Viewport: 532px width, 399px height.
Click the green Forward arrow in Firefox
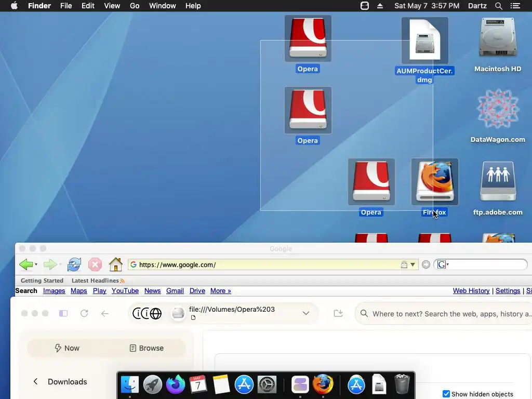tap(50, 264)
